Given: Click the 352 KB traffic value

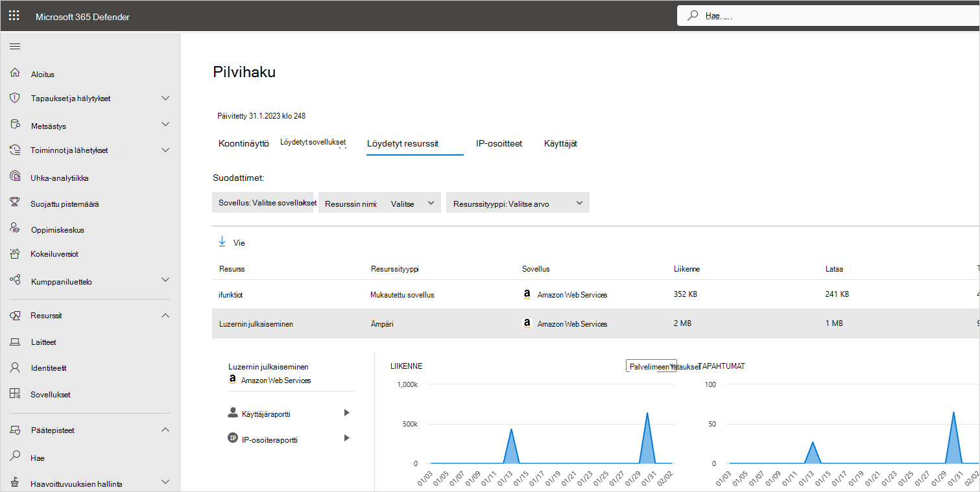Looking at the screenshot, I should pyautogui.click(x=686, y=294).
